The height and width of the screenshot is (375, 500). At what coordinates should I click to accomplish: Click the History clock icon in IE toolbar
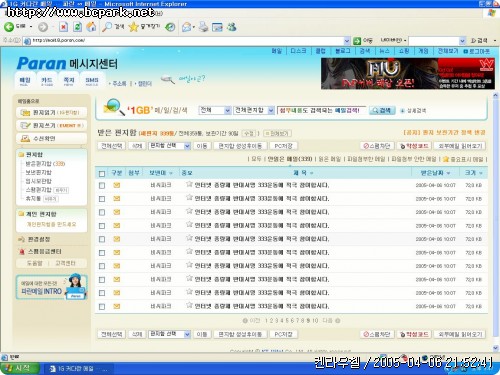[x=170, y=27]
